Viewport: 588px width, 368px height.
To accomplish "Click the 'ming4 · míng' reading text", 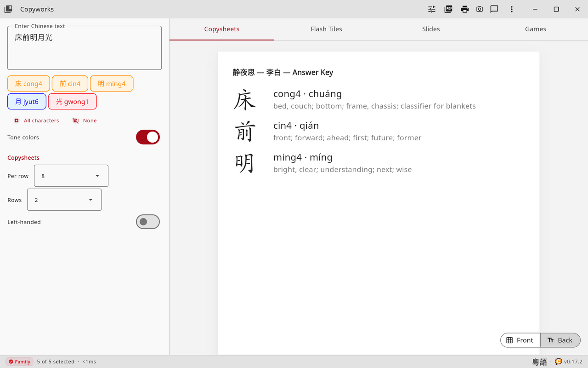I will pyautogui.click(x=303, y=157).
